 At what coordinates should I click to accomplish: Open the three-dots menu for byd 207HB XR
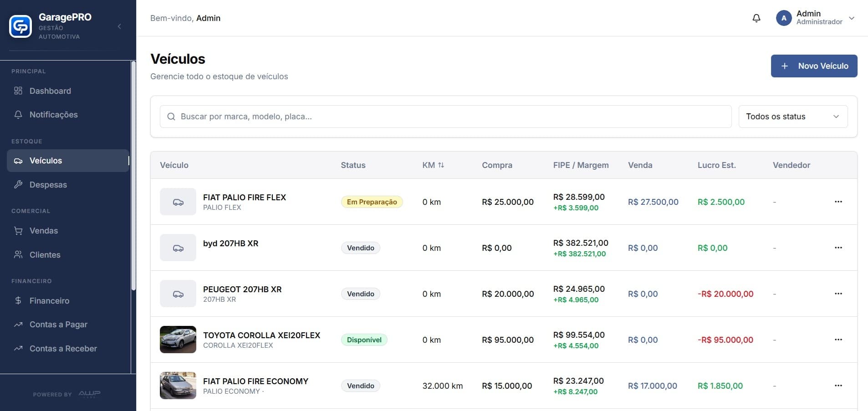coord(838,248)
